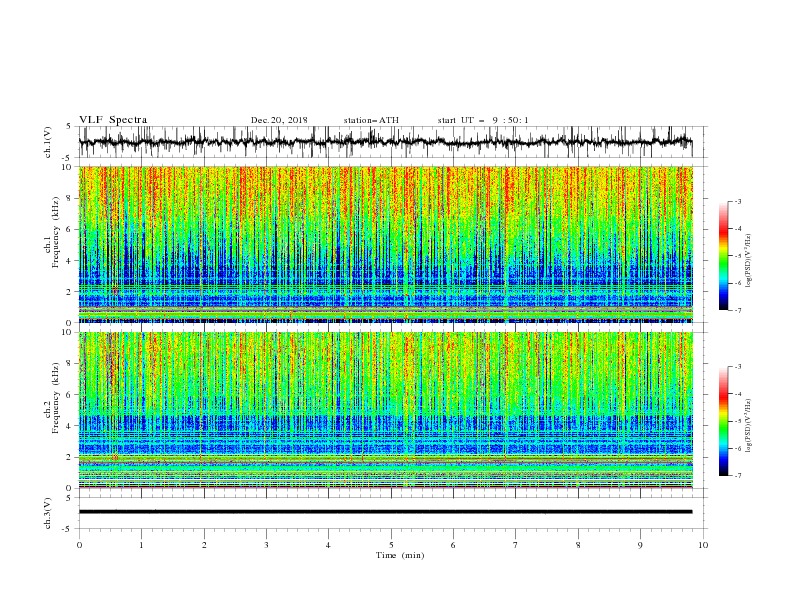Click the "station=ATH" label
Viewport: 792px width, 612px height.
tap(371, 120)
